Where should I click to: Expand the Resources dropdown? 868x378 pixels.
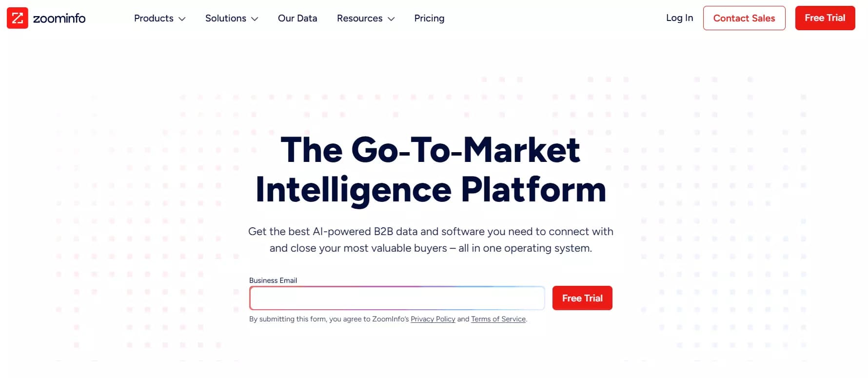[359, 18]
